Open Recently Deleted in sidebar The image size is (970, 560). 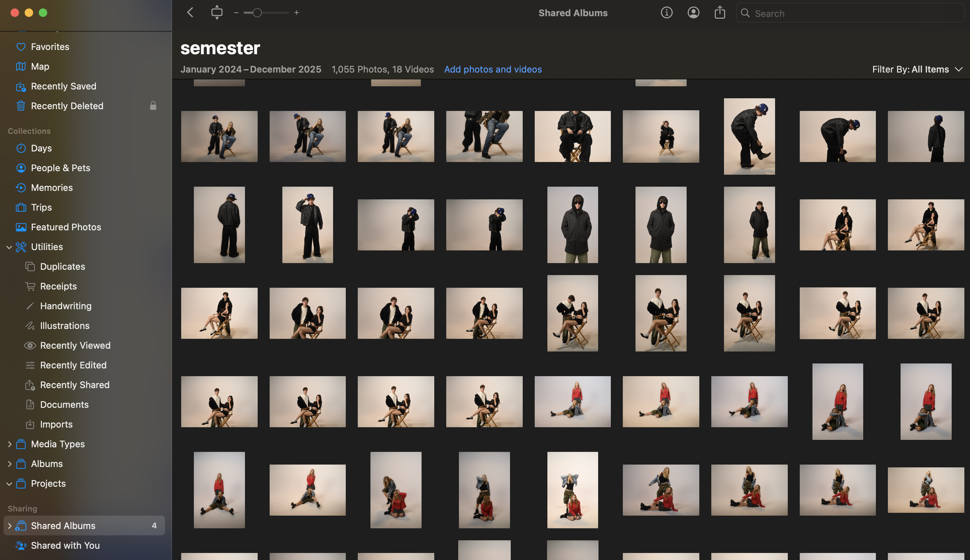click(67, 106)
